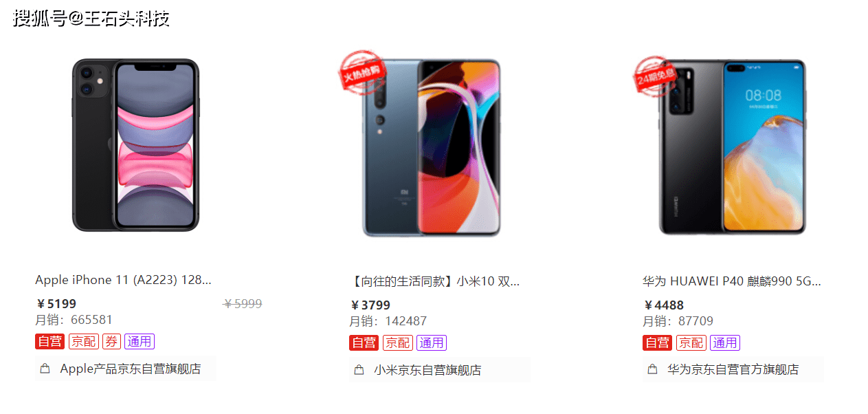Screen dimensions: 868x414
Task: Open the 【向往的生活同款】小米10 title link
Action: (435, 281)
